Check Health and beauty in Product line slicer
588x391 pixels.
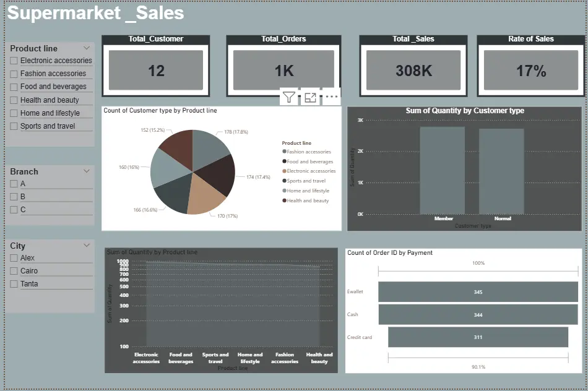coord(14,100)
